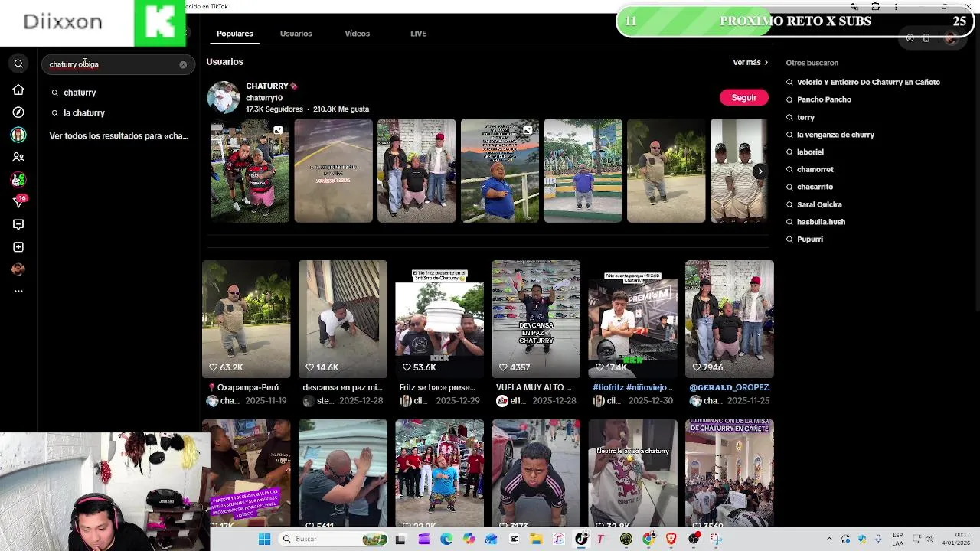Open Google Chrome from the taskbar
Screen dimensions: 980x551
tap(648, 540)
